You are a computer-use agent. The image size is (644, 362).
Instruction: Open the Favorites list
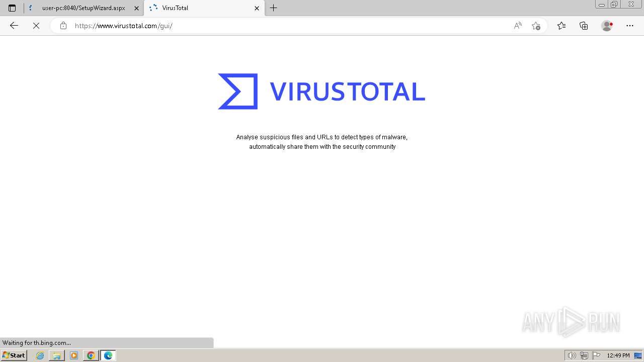click(561, 26)
